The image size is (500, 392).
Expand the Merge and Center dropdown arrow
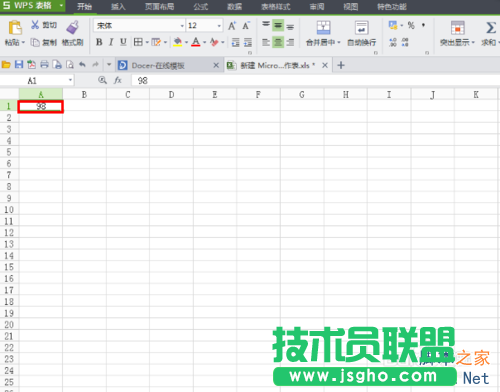pos(339,43)
